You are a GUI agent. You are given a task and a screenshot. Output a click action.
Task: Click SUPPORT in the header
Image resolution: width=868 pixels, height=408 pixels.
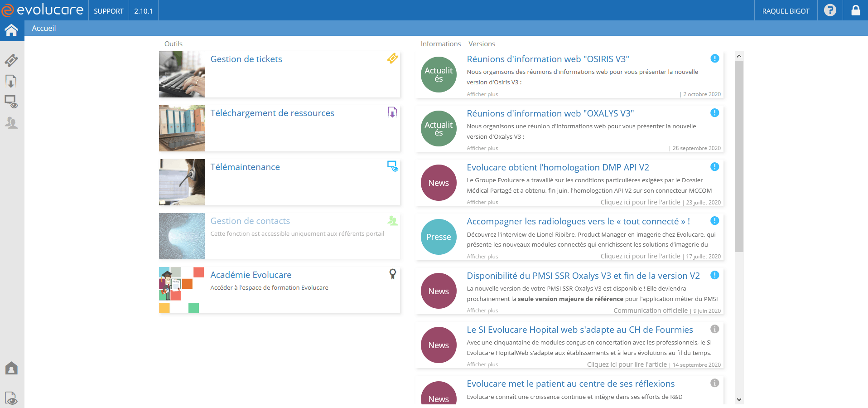pos(109,10)
